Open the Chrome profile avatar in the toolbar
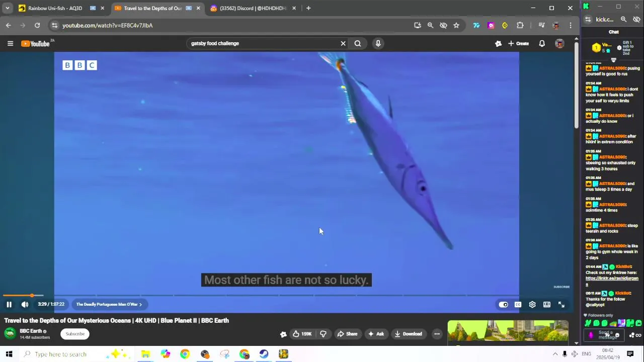The width and height of the screenshot is (644, 362). pyautogui.click(x=556, y=25)
